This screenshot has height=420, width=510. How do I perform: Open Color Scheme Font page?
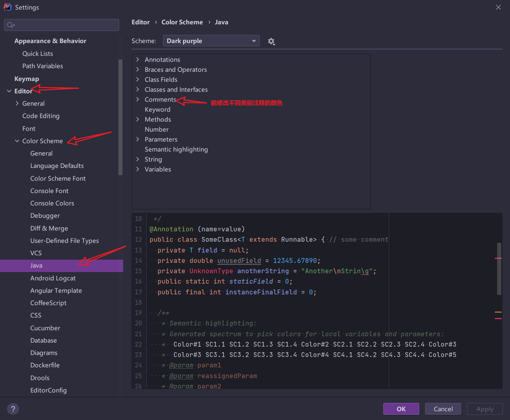click(x=58, y=179)
